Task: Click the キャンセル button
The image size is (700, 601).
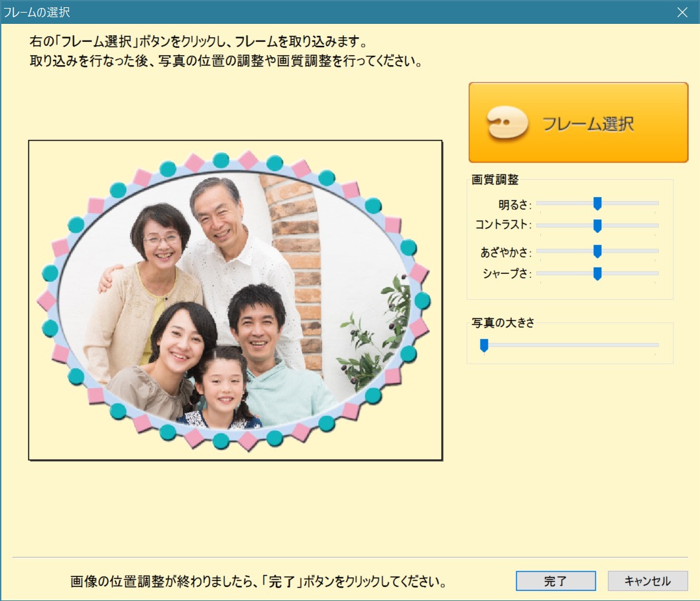Action: pyautogui.click(x=648, y=581)
